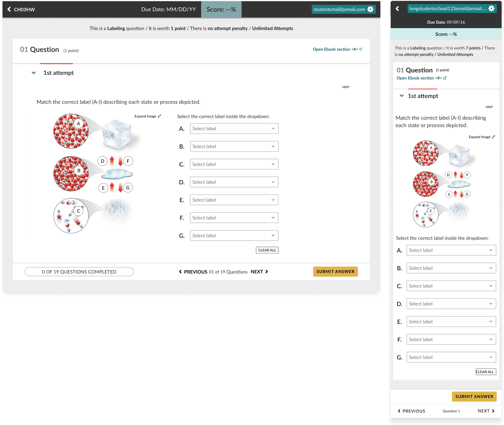
Task: Click the desktop CLEAR ALL button
Action: (267, 250)
